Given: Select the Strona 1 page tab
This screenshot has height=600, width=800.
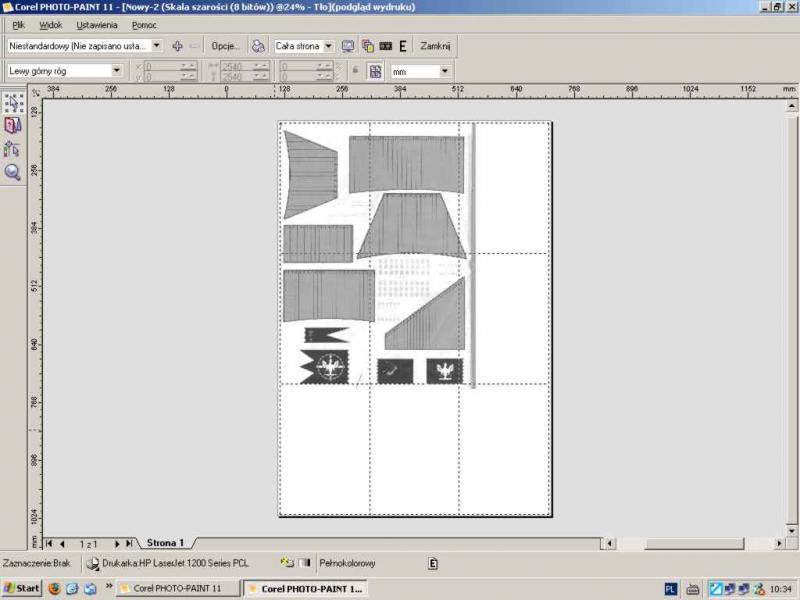Looking at the screenshot, I should click(165, 543).
